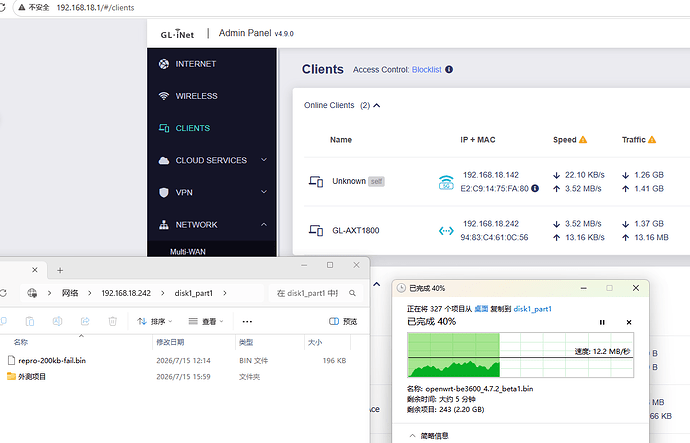Collapse the Online Clients list
Viewport: 690px width, 443px height.
377,106
